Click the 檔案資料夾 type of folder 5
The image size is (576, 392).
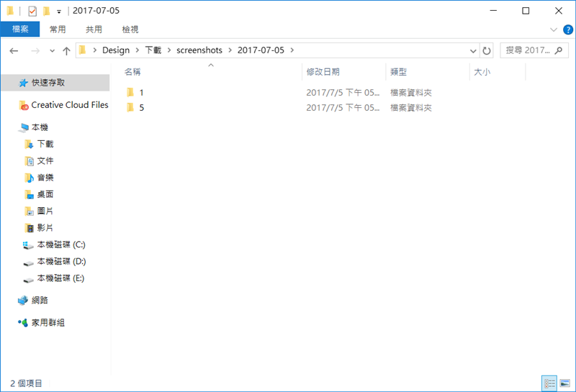click(x=410, y=108)
